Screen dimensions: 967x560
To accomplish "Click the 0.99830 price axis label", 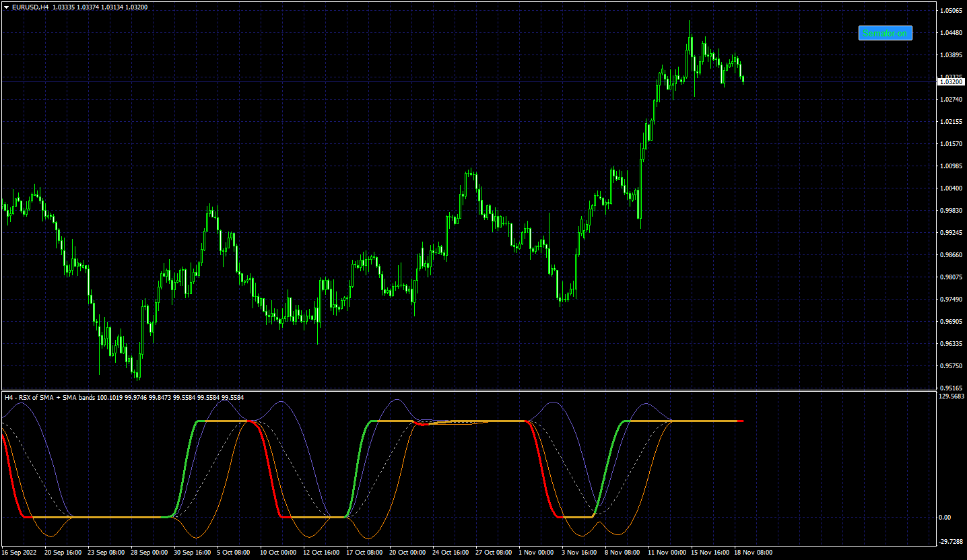I will click(951, 211).
